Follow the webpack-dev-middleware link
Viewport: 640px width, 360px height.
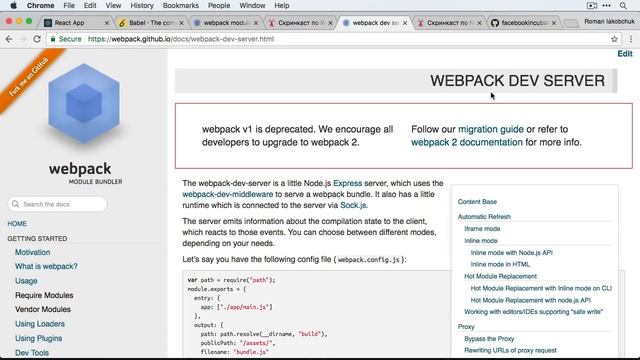(x=227, y=194)
